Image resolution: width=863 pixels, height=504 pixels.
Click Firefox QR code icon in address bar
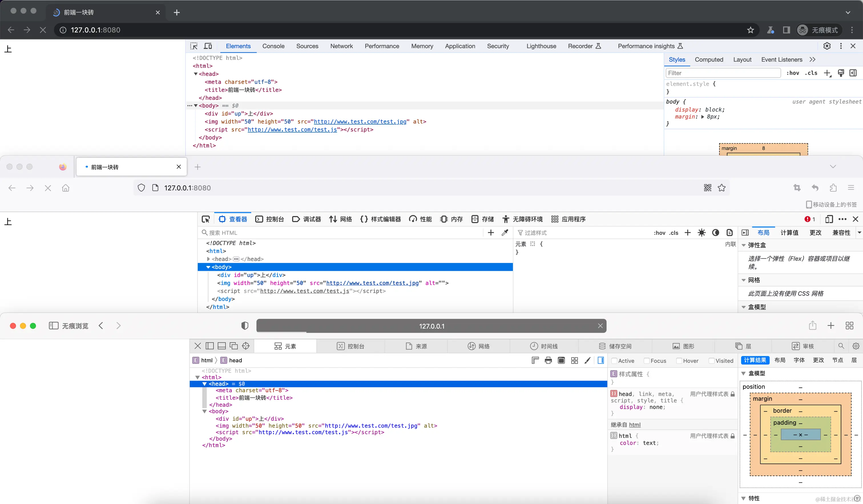pos(707,188)
